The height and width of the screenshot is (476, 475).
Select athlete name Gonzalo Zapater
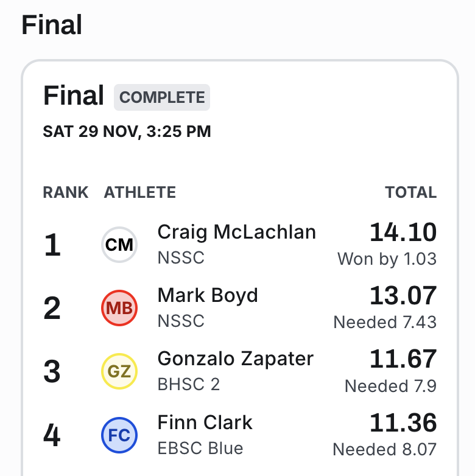coord(235,359)
